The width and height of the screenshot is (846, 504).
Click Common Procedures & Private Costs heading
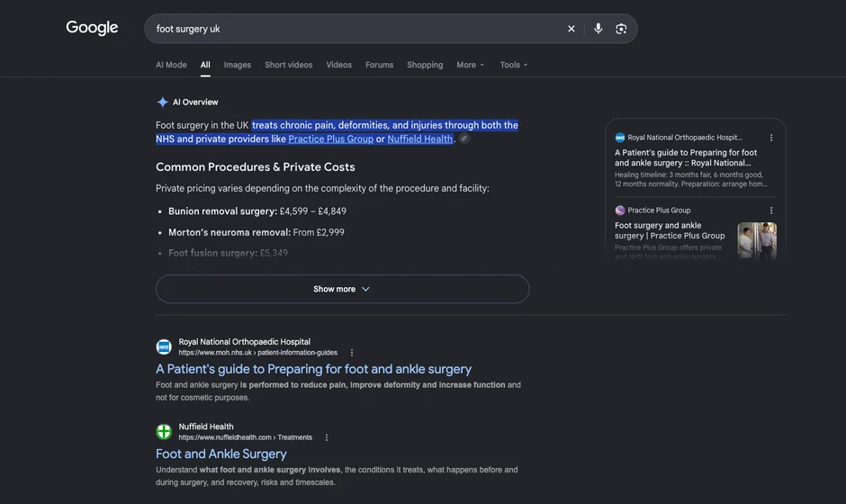(x=256, y=166)
